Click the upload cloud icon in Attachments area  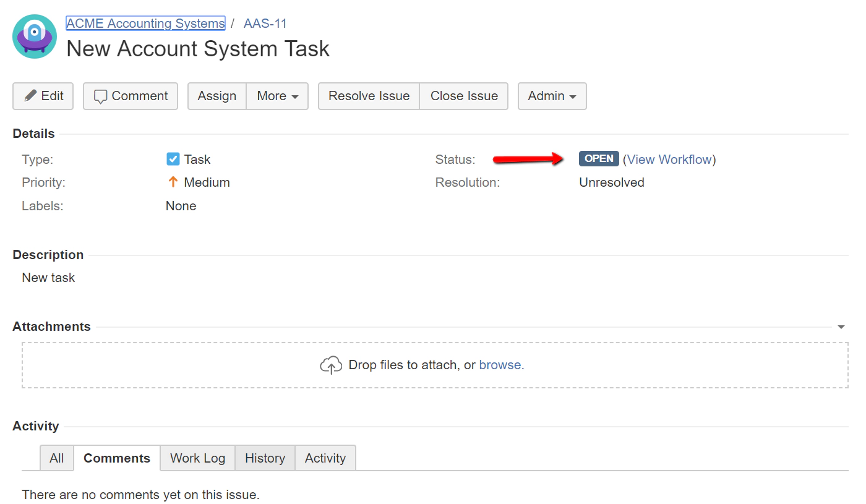click(332, 365)
